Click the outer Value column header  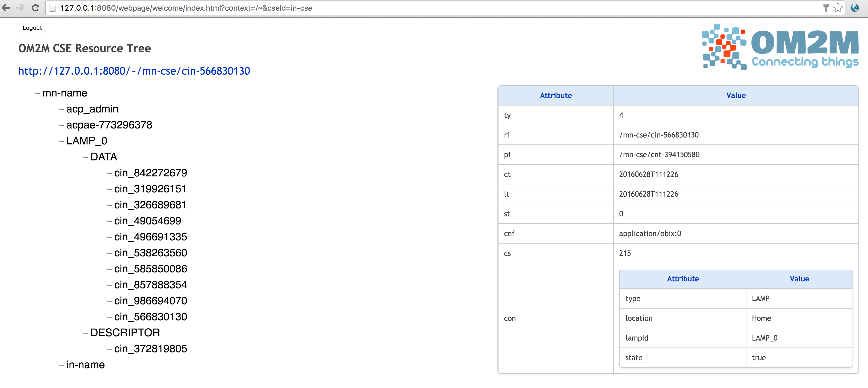736,96
